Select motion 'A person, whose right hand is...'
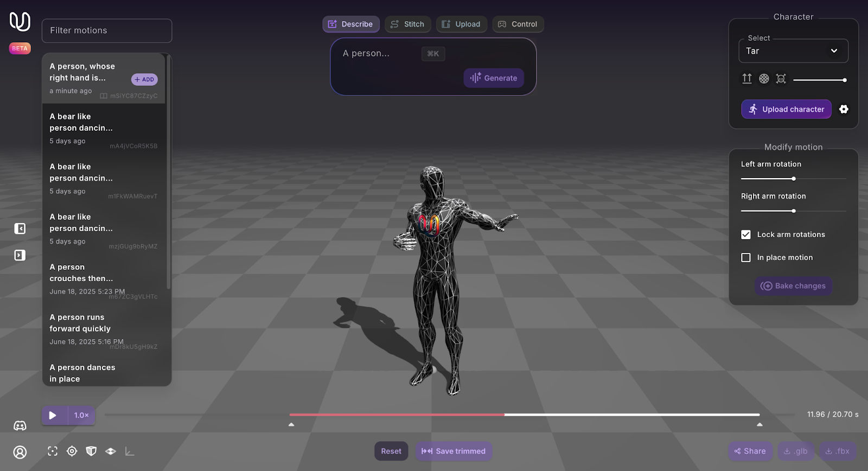 104,78
